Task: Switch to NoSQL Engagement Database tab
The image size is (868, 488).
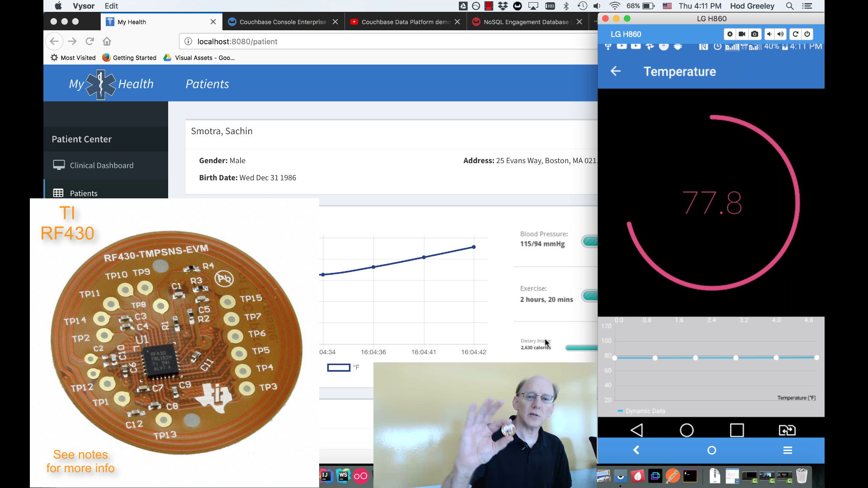Action: pyautogui.click(x=528, y=22)
